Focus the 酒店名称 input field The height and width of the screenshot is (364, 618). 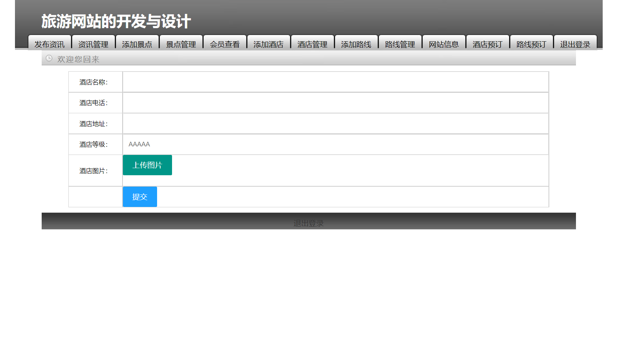tap(336, 82)
